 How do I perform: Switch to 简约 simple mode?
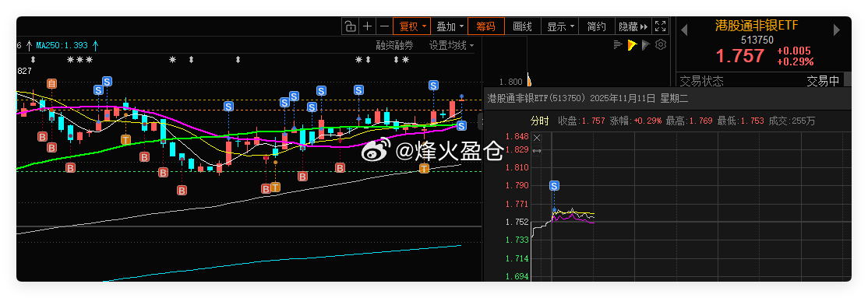(x=597, y=26)
